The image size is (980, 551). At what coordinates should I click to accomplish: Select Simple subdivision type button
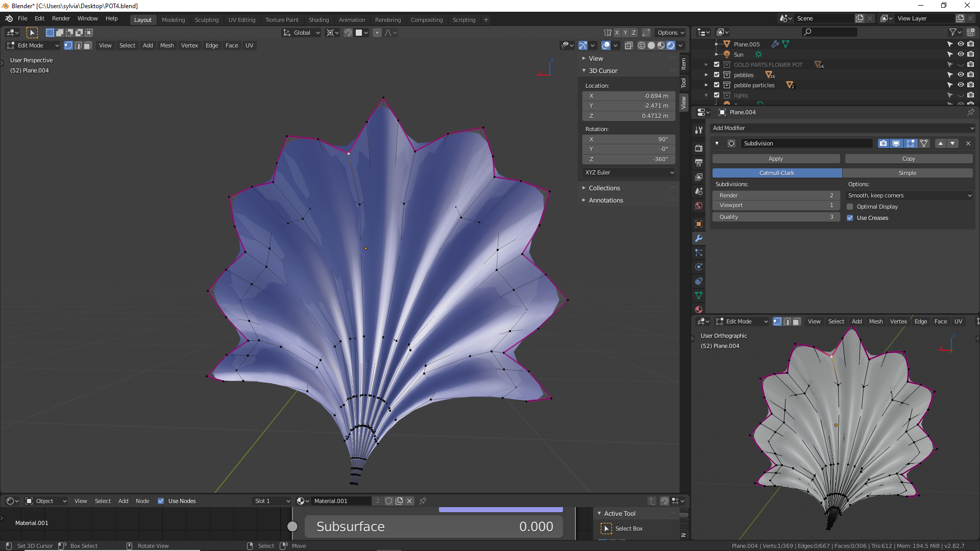point(907,173)
